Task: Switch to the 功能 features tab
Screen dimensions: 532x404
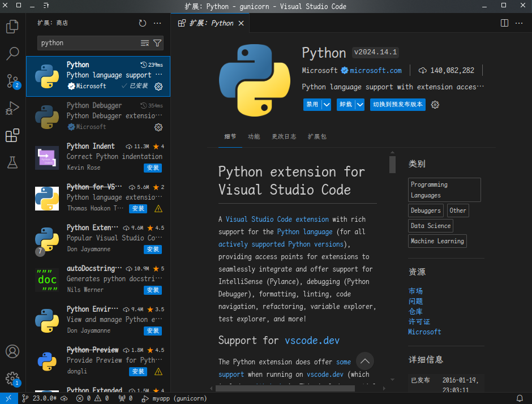Action: [254, 137]
